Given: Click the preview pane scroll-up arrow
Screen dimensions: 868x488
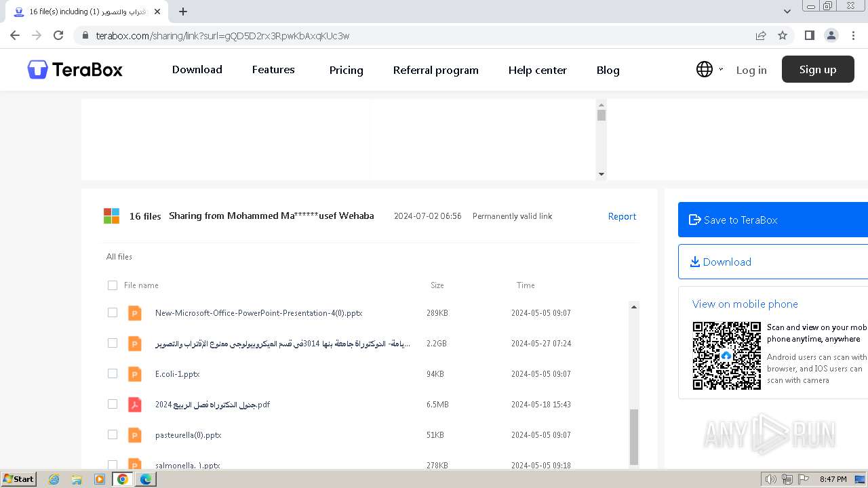Looking at the screenshot, I should [x=601, y=104].
